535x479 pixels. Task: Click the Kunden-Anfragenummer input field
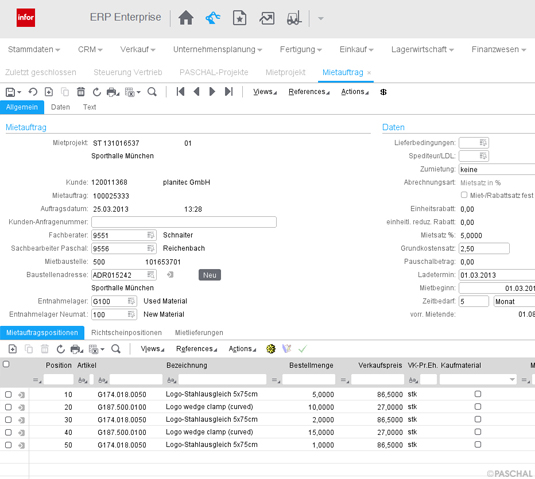coord(184,222)
